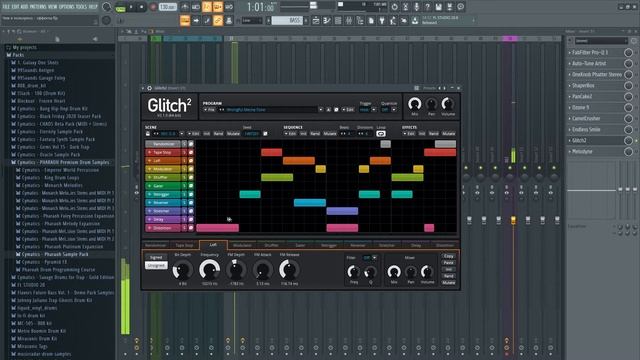Click the Seed dice icon
The width and height of the screenshot is (640, 360).
pyautogui.click(x=265, y=134)
